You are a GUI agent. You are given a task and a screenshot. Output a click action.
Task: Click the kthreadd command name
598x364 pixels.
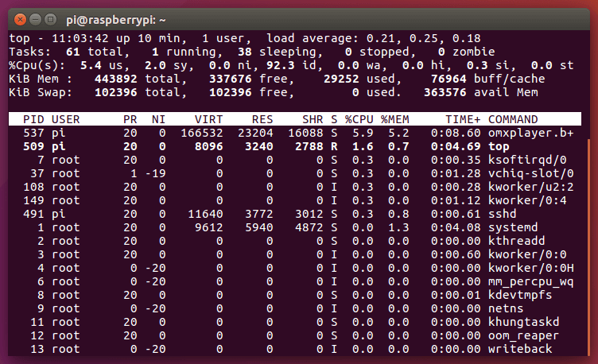point(517,241)
